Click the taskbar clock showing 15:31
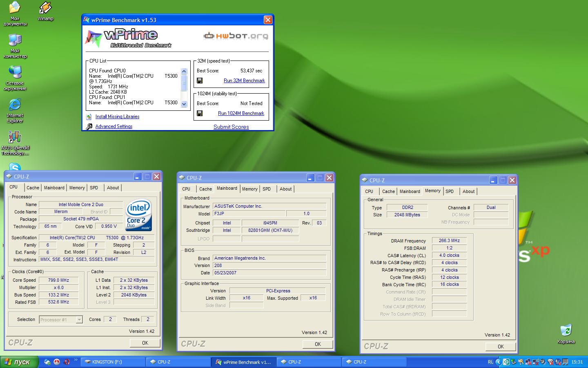This screenshot has height=368, width=588. (x=577, y=362)
